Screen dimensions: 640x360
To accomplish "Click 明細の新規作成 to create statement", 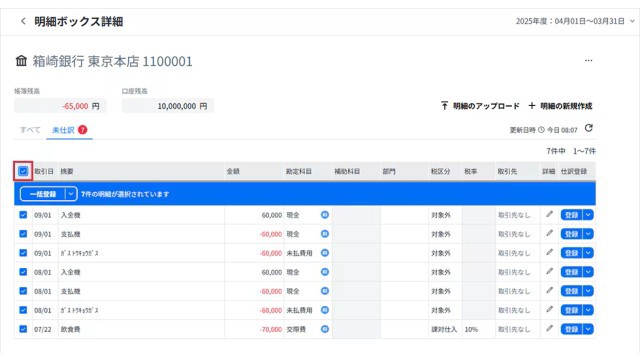I will 560,106.
